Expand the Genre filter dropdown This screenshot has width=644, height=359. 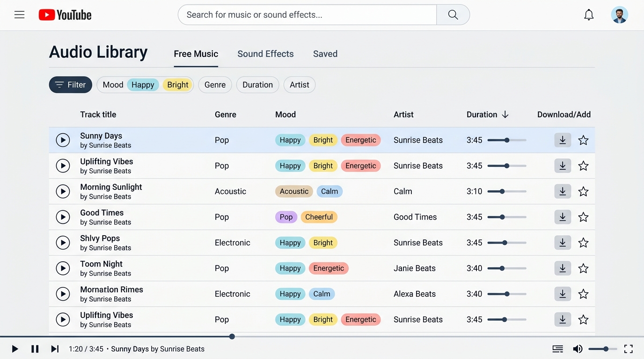[215, 85]
